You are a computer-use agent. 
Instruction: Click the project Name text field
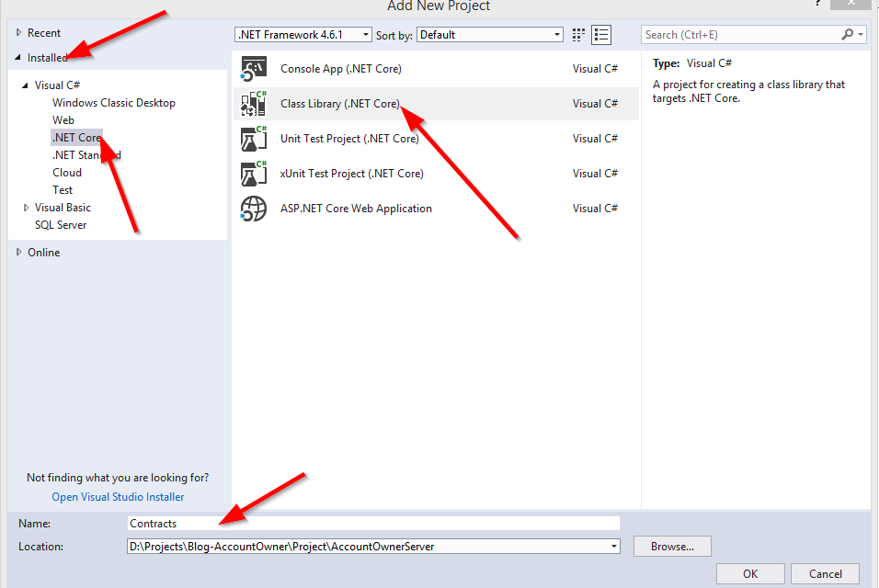tap(373, 524)
